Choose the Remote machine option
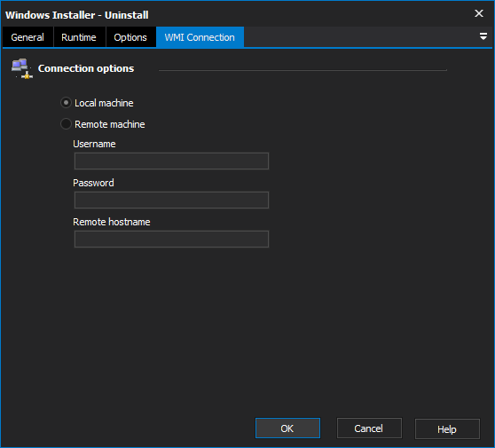 [x=66, y=124]
